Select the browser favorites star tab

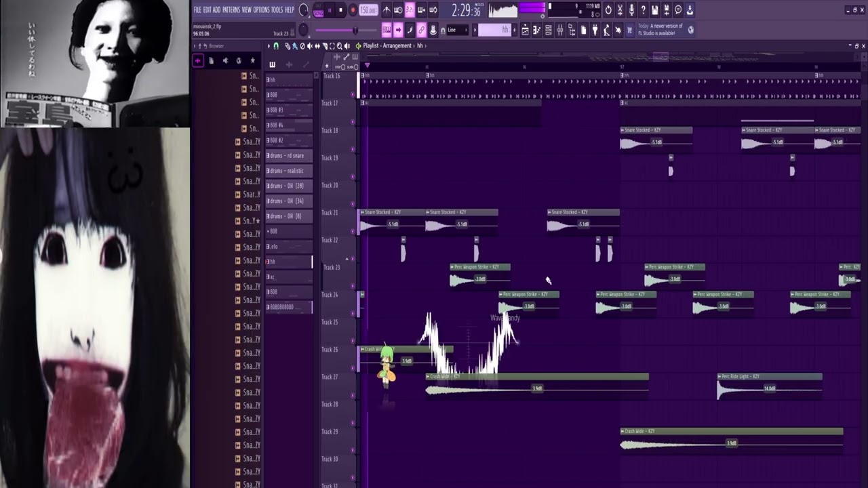252,60
